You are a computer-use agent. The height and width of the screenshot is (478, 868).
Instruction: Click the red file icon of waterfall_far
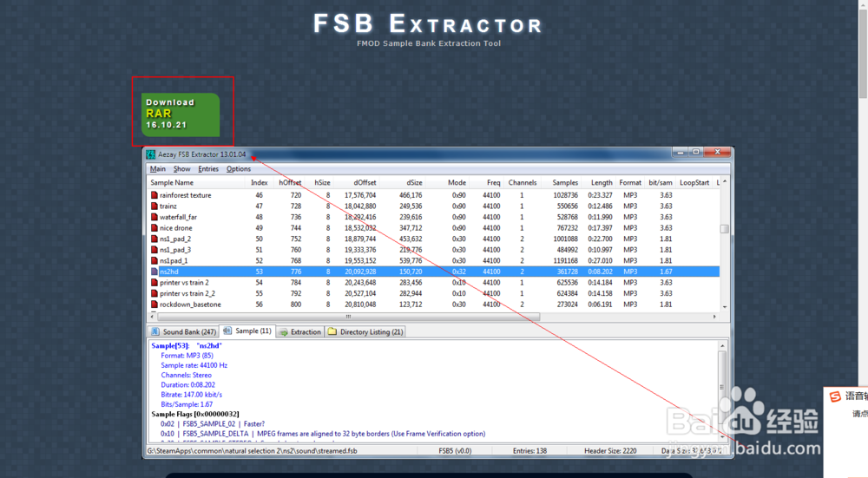pyautogui.click(x=155, y=217)
